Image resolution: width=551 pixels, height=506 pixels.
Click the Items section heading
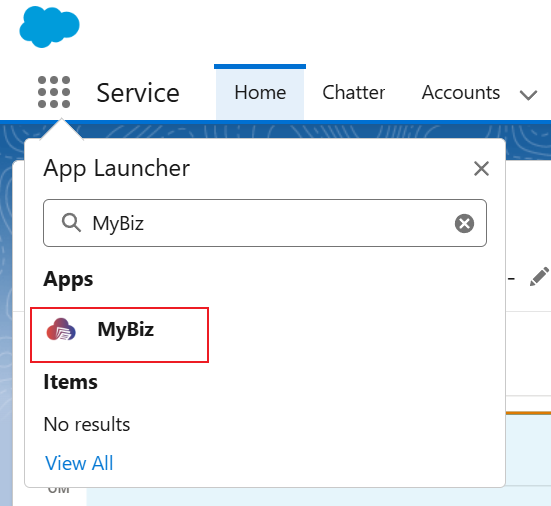pos(70,382)
